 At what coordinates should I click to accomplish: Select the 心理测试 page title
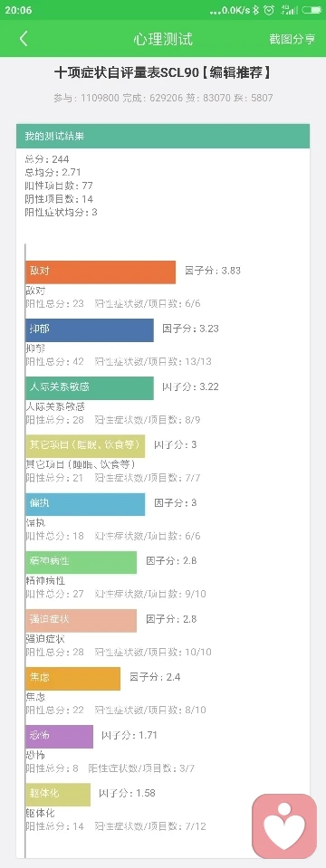point(163,39)
